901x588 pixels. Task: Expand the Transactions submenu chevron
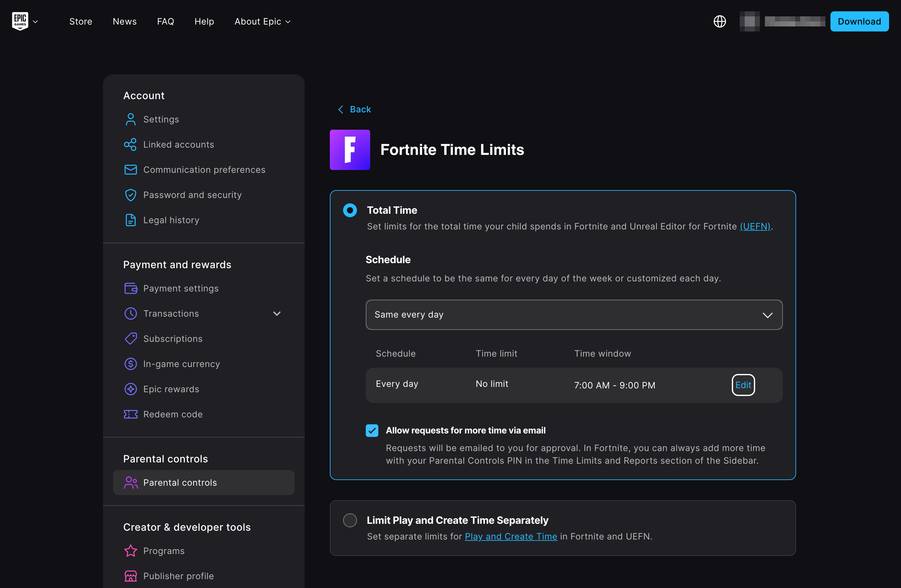pos(277,314)
